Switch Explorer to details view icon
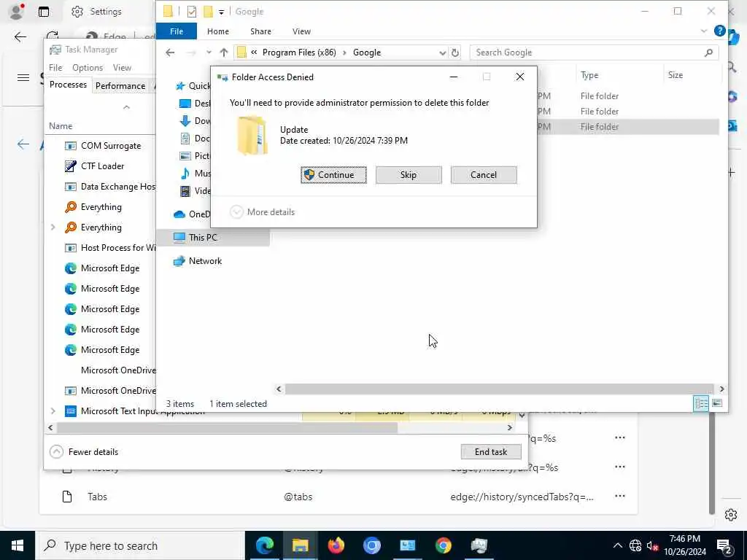The width and height of the screenshot is (747, 560). tap(701, 403)
